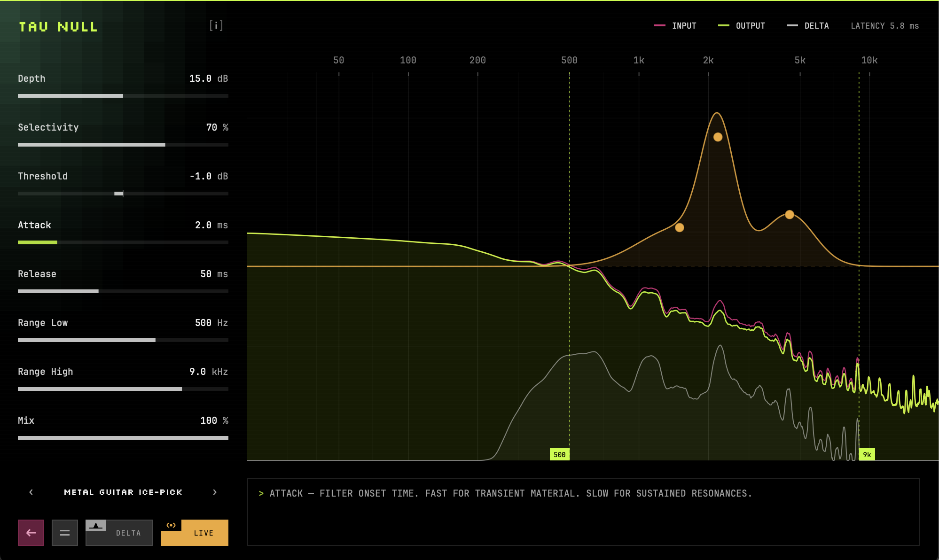Click the equals-bars compare button
This screenshot has height=560, width=939.
point(65,533)
